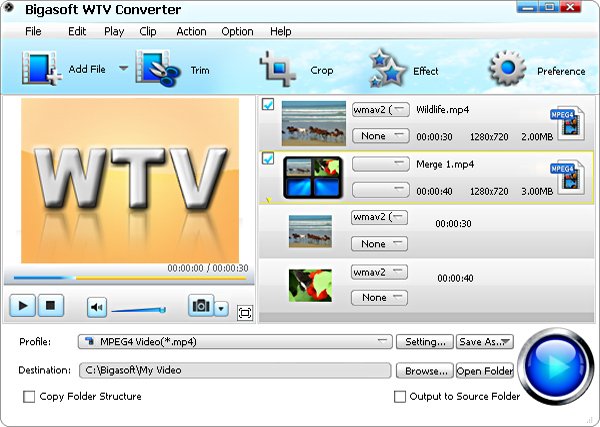Click MPEG4 format icon for Wildlife.mp4
The width and height of the screenshot is (600, 427).
(568, 123)
